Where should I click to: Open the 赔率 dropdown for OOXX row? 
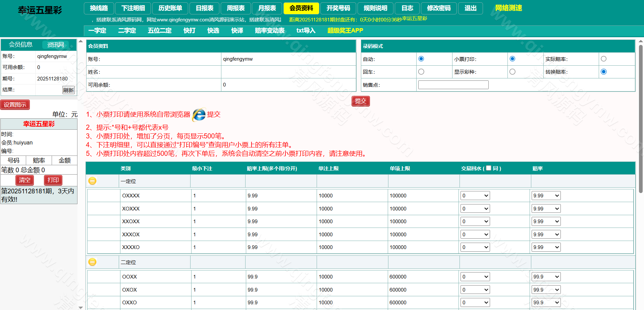tap(546, 276)
